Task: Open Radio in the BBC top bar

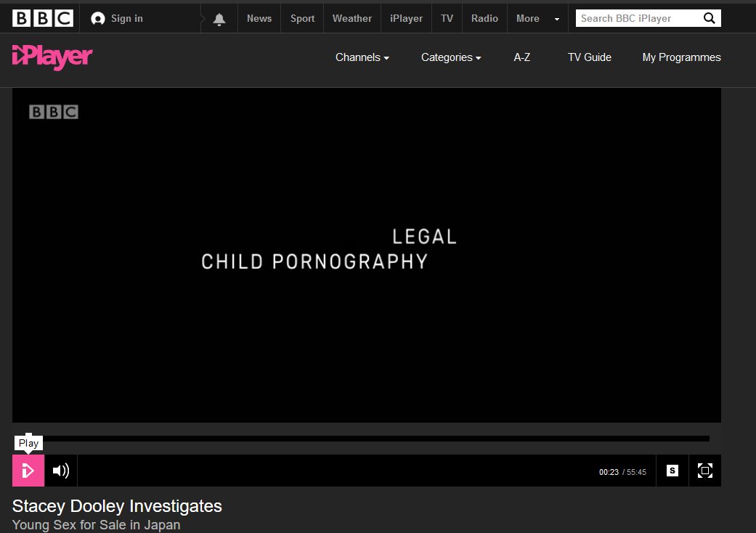Action: pos(484,18)
